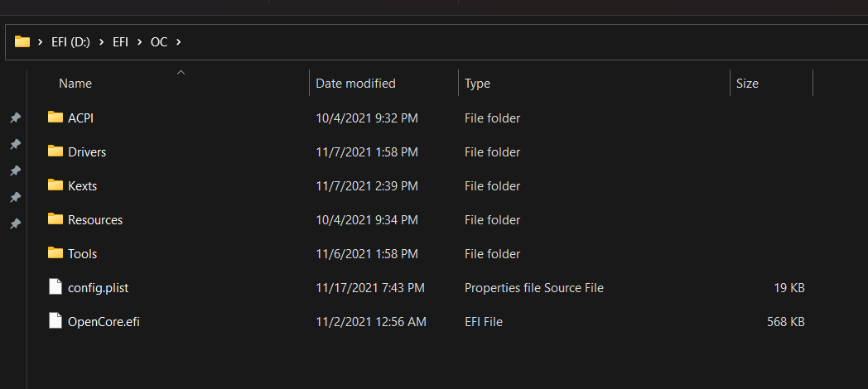Click the OC breadcrumb segment
Screen dimensions: 868x389
(x=159, y=41)
